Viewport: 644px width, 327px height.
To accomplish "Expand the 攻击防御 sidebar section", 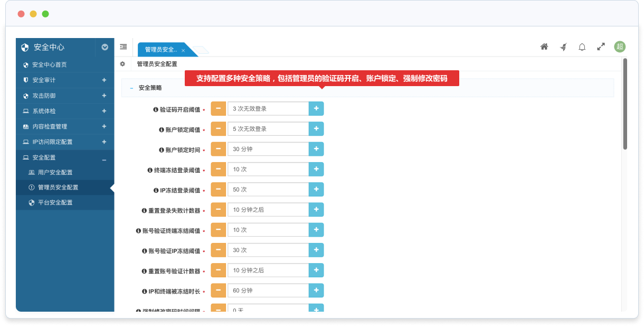I will coord(104,96).
